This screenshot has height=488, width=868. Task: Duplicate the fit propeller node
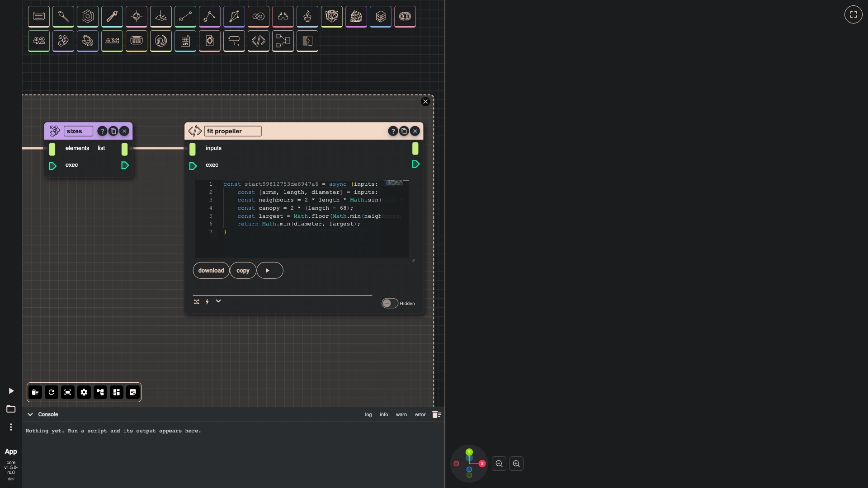[404, 131]
